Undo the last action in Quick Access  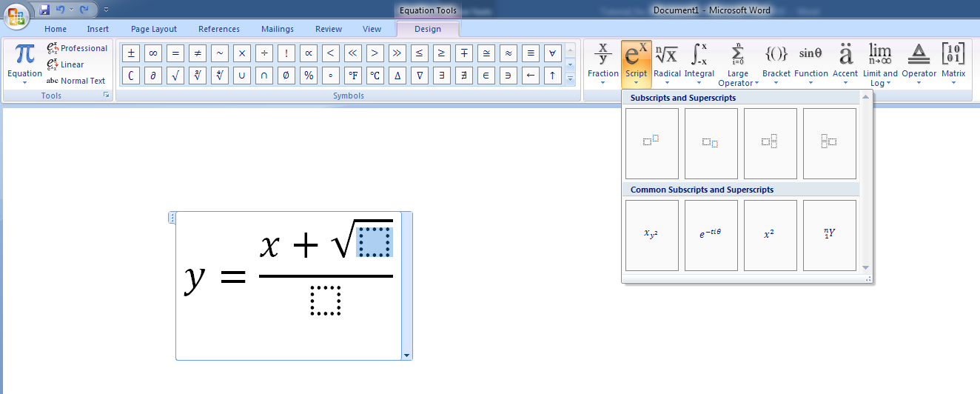click(x=61, y=10)
